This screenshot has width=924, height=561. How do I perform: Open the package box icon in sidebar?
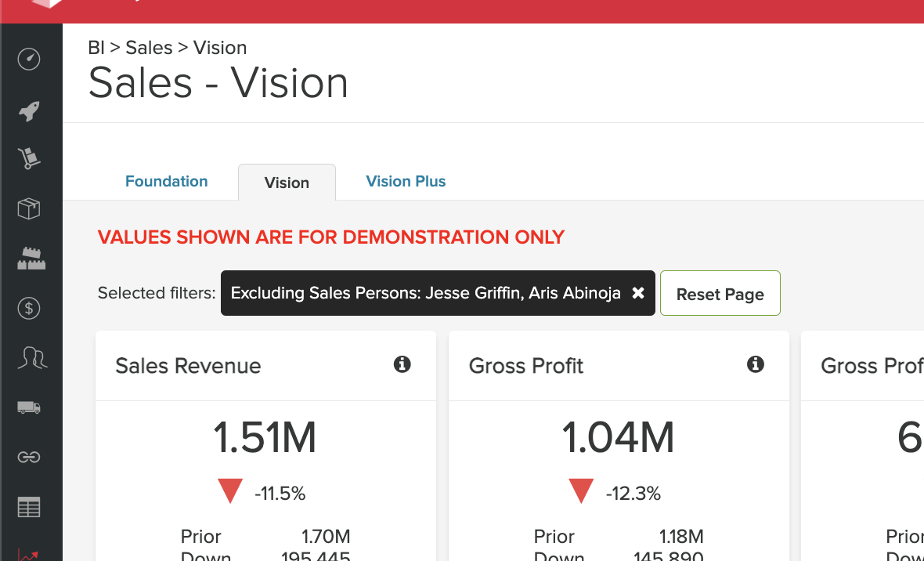[29, 208]
